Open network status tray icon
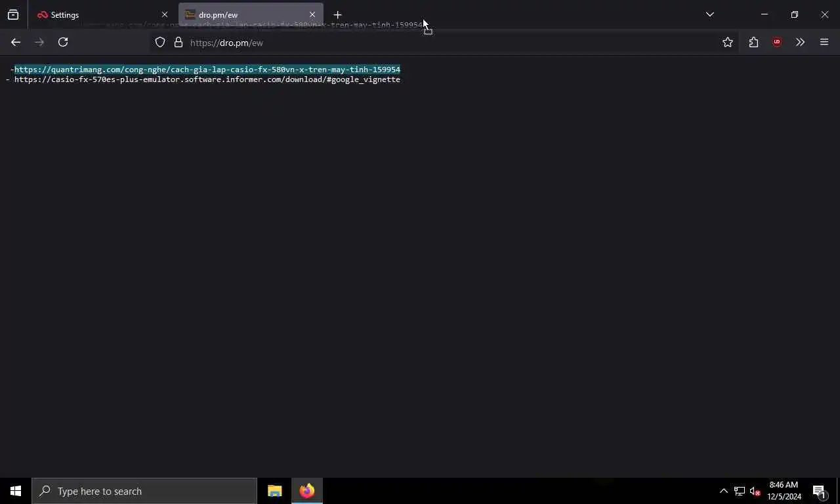This screenshot has height=504, width=840. click(739, 491)
